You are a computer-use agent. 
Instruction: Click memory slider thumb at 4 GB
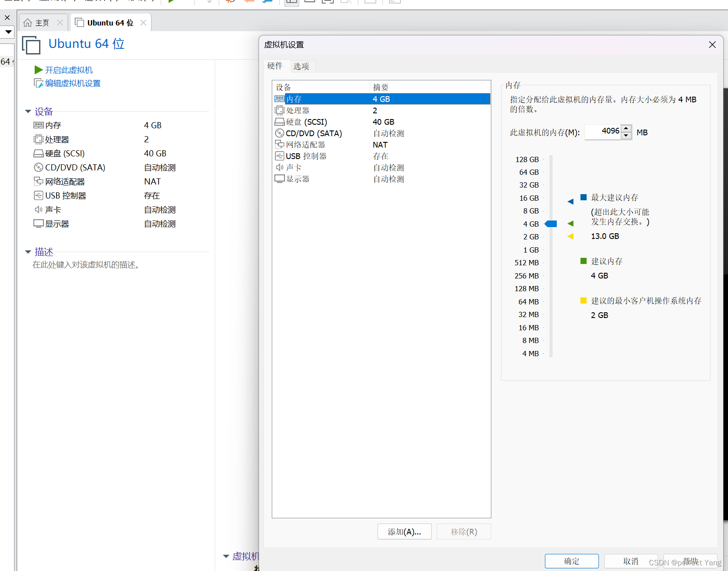(551, 224)
